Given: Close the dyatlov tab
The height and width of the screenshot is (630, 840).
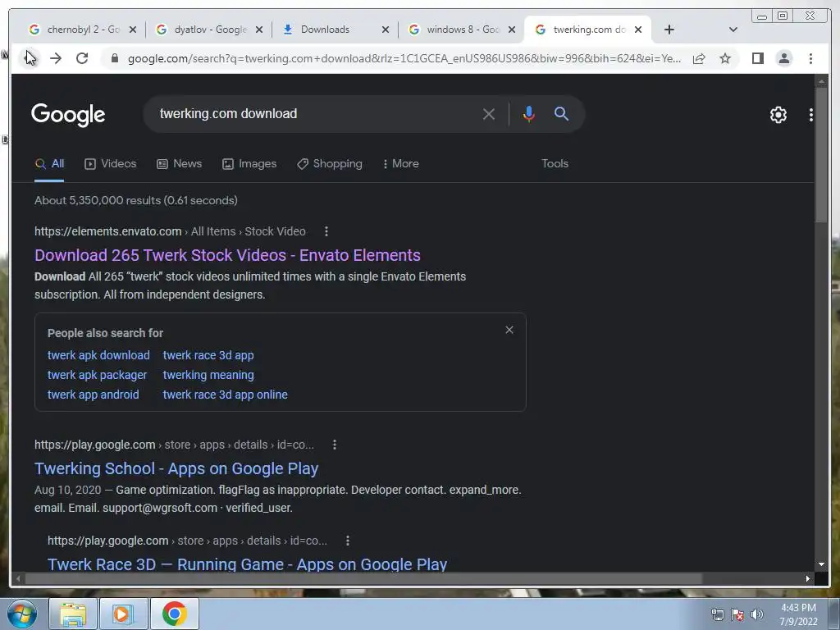Looking at the screenshot, I should click(259, 30).
